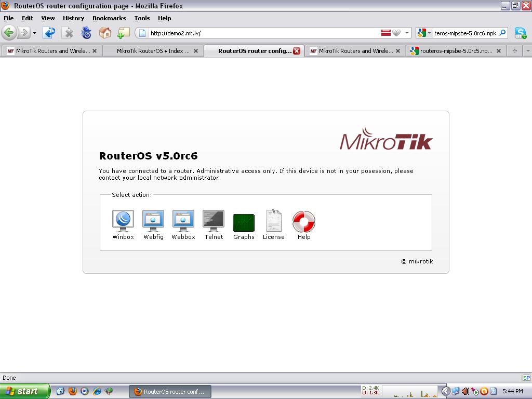Click the search magnifier icon
This screenshot has width=532, height=399.
point(503,33)
